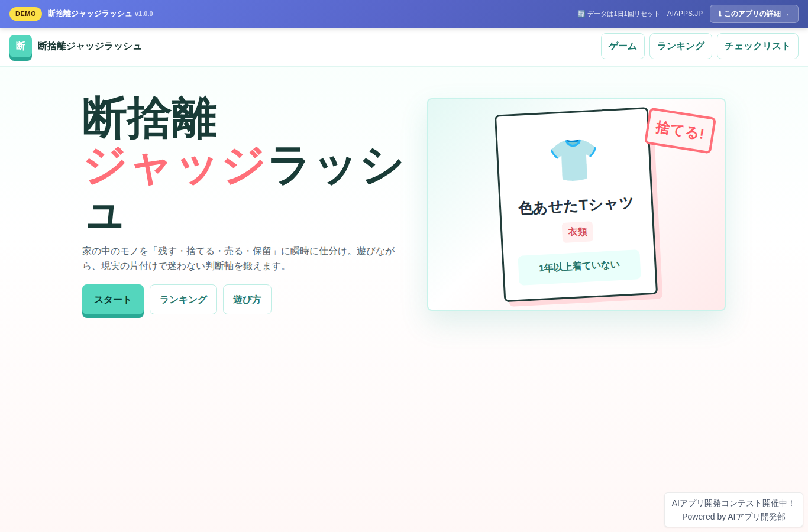
Task: Open the チェックリスト nav tab
Action: (x=758, y=46)
